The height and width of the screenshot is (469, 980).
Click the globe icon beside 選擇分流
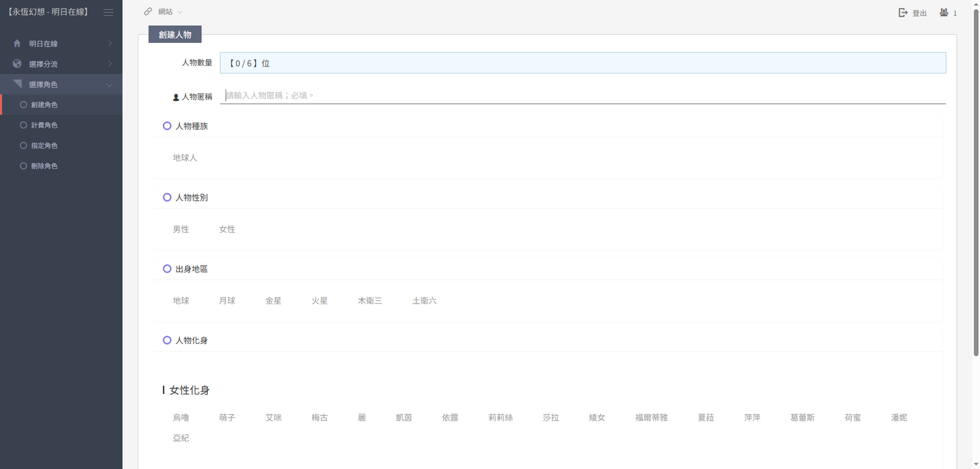click(17, 64)
